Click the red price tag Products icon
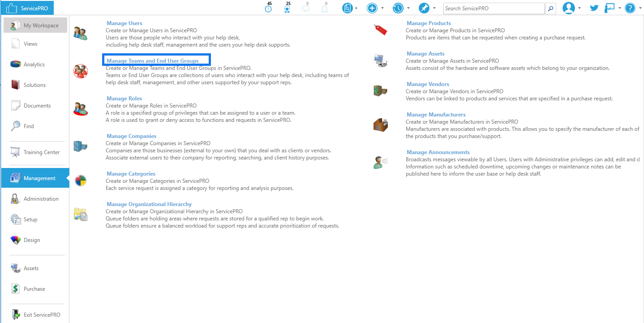The height and width of the screenshot is (323, 644). tap(380, 30)
